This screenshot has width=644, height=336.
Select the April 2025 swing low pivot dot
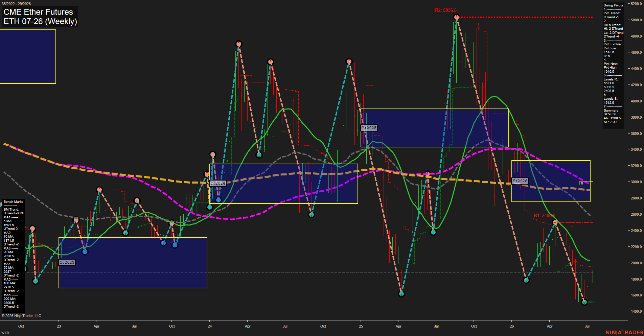tap(401, 294)
